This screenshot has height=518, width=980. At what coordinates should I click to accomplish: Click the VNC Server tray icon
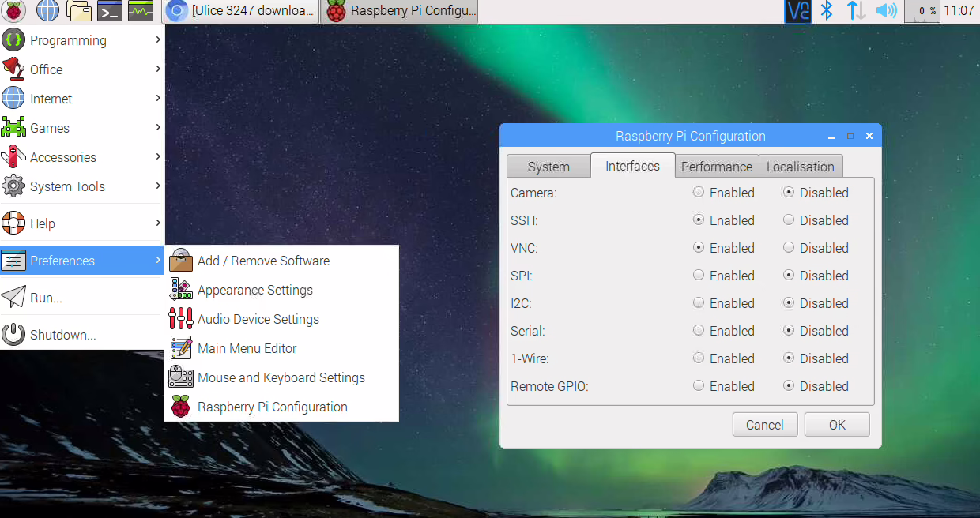click(797, 11)
